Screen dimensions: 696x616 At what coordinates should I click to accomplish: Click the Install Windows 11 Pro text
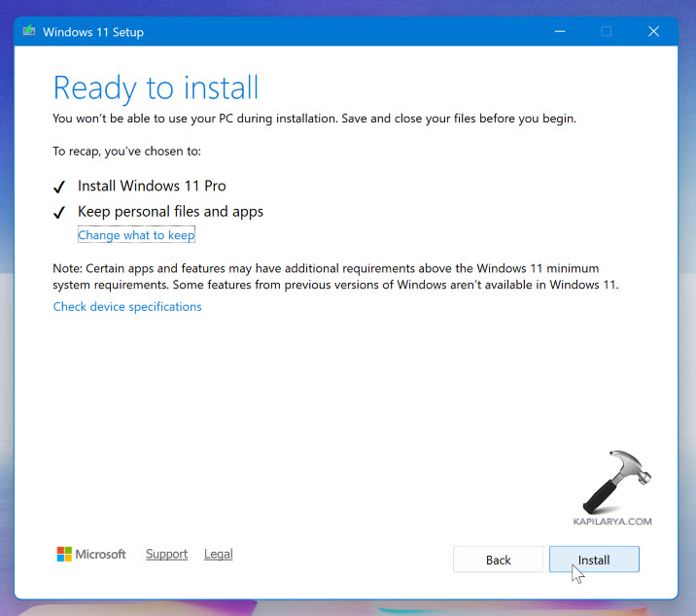pos(152,186)
